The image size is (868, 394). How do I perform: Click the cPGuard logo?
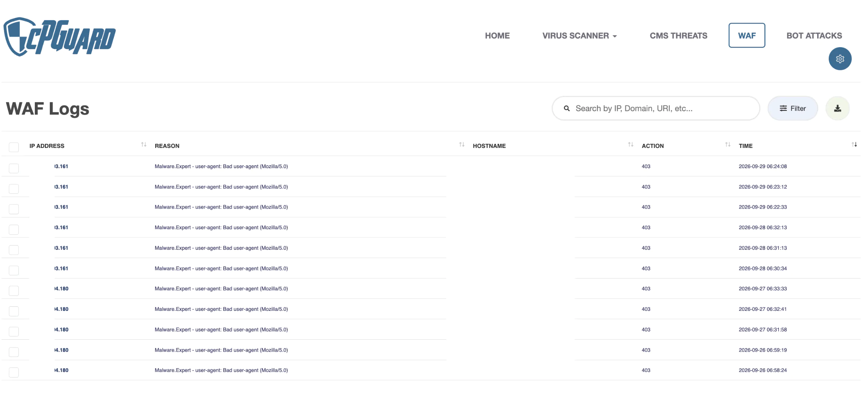[59, 37]
